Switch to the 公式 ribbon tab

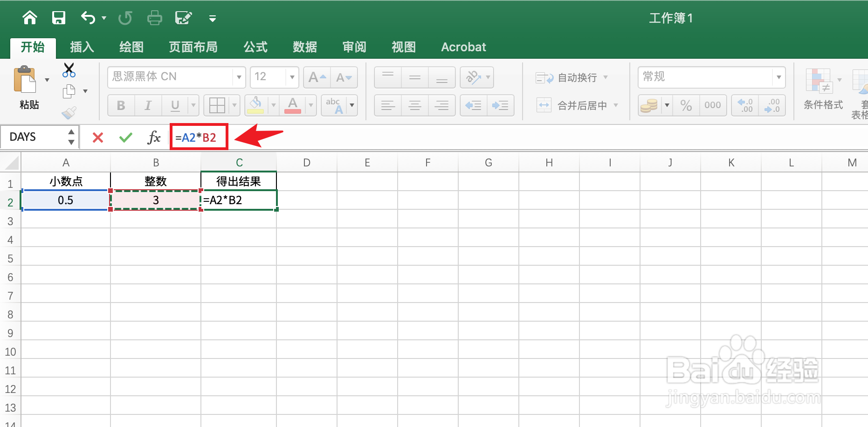tap(255, 47)
